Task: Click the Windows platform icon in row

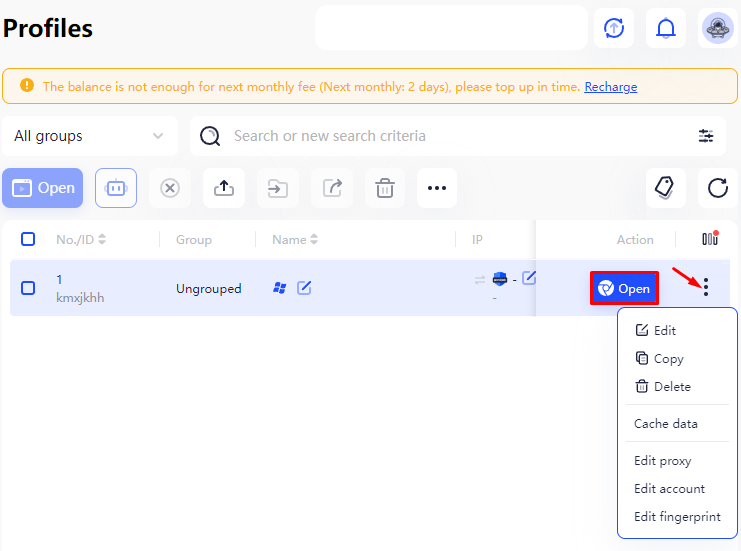Action: click(279, 288)
